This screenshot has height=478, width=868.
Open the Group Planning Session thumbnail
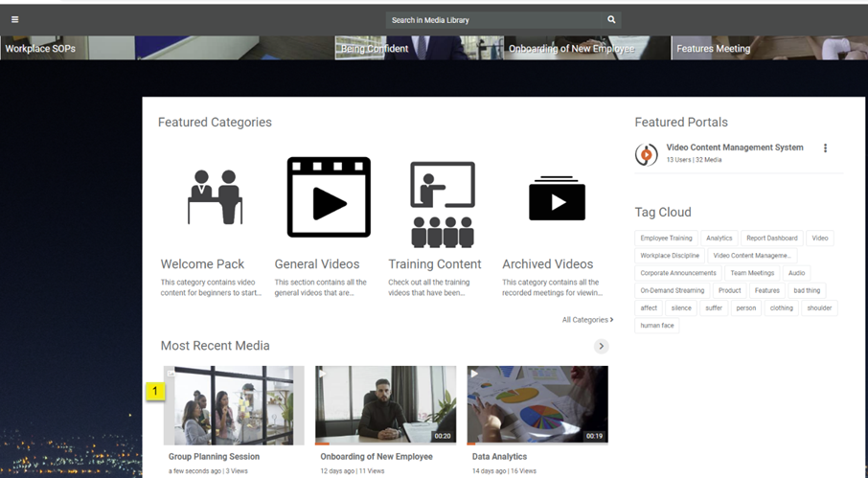[x=234, y=405]
